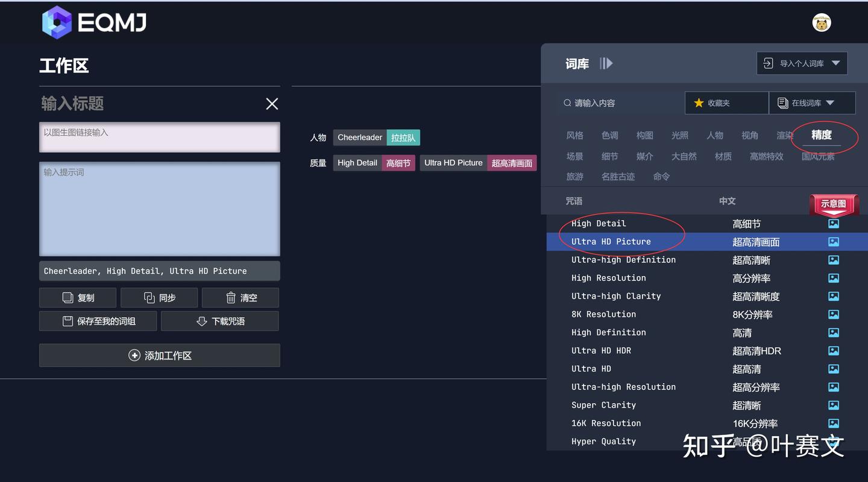Select the 色调 category tab

pos(609,135)
